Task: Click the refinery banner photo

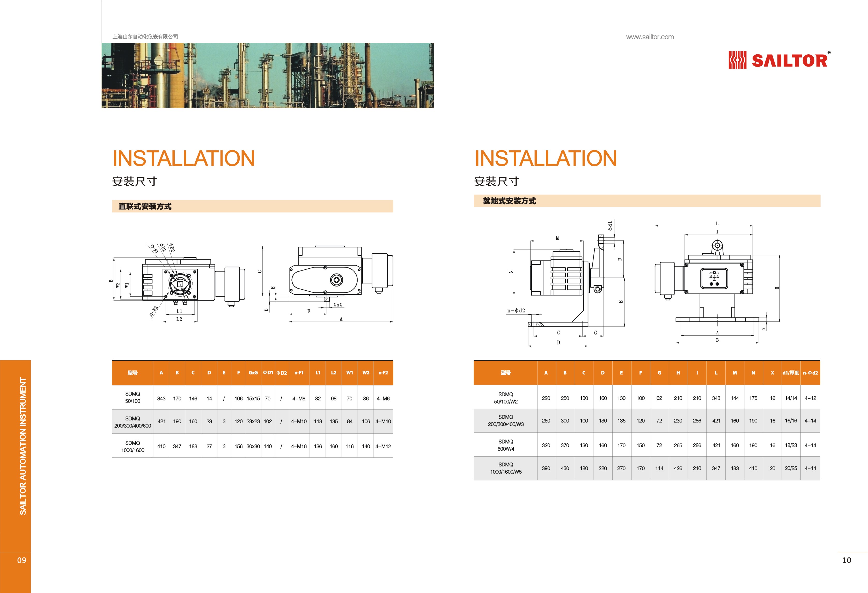Action: coord(267,75)
